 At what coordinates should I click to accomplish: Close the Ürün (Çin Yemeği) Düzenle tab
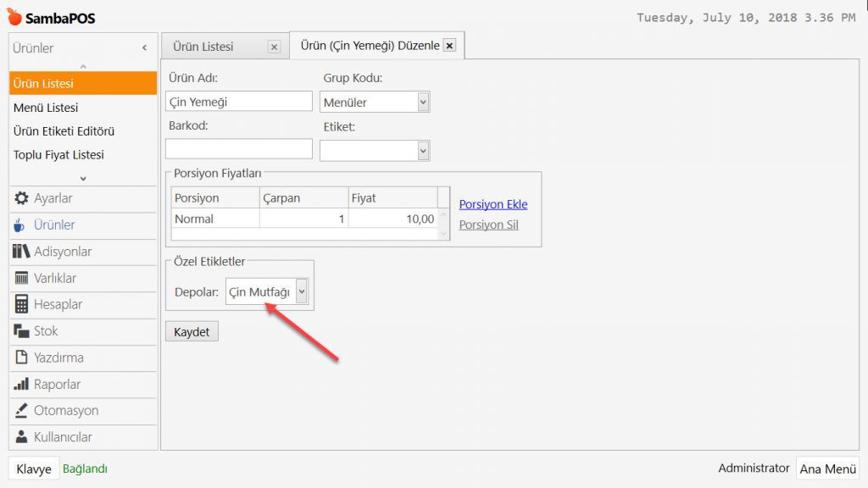[449, 46]
